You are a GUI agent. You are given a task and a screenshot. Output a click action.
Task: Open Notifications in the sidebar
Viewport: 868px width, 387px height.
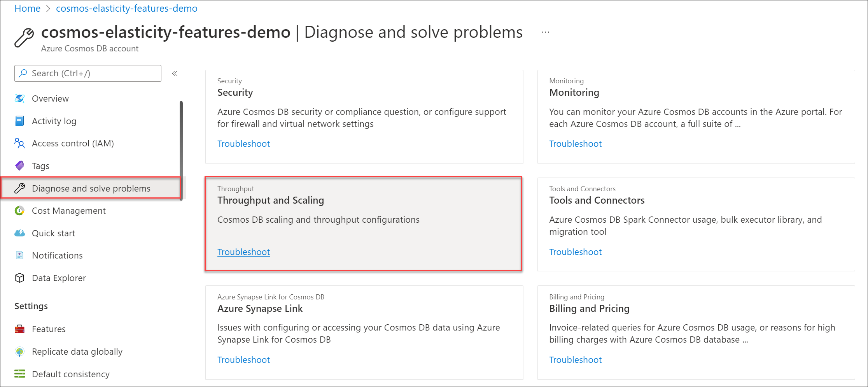57,255
